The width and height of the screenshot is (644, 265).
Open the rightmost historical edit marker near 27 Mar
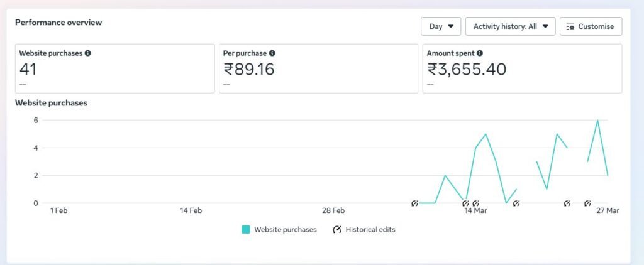(x=587, y=203)
